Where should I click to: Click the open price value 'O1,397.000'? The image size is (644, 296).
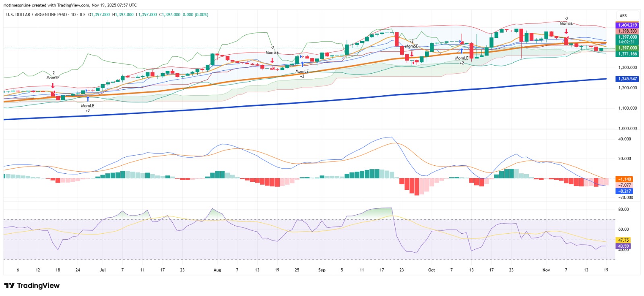click(99, 14)
